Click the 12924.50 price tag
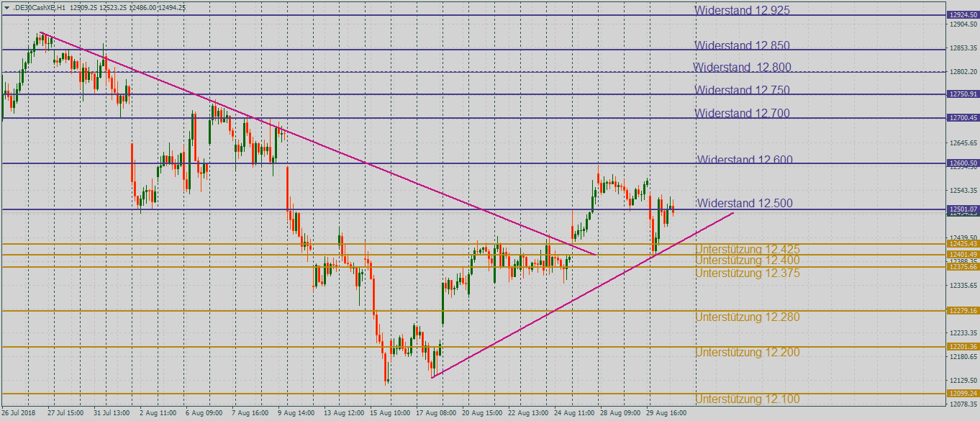The width and height of the screenshot is (980, 421). pos(963,14)
